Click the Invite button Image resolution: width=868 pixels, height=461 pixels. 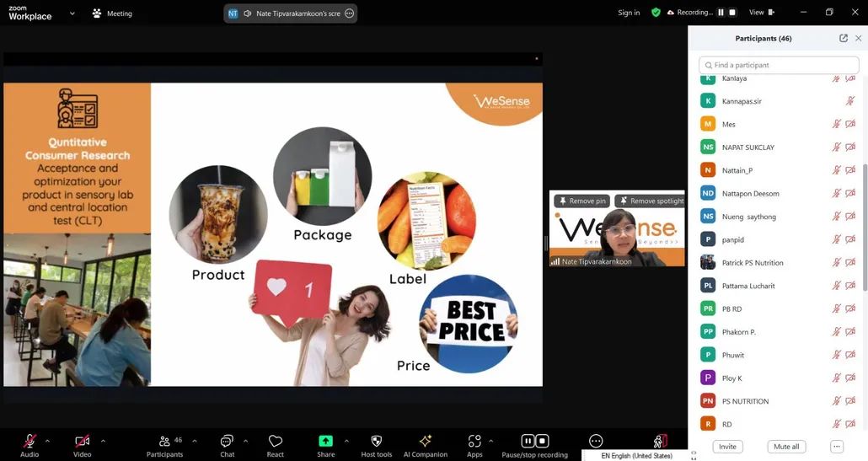[727, 447]
